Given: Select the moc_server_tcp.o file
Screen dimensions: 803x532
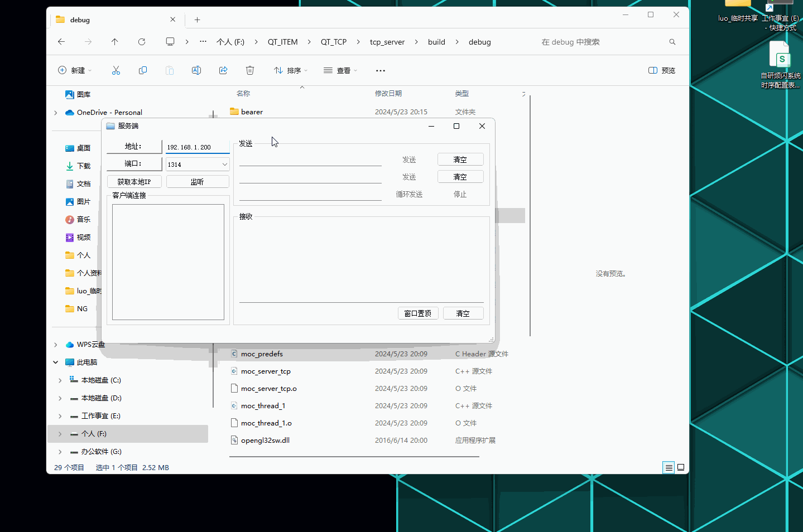Looking at the screenshot, I should coord(268,388).
